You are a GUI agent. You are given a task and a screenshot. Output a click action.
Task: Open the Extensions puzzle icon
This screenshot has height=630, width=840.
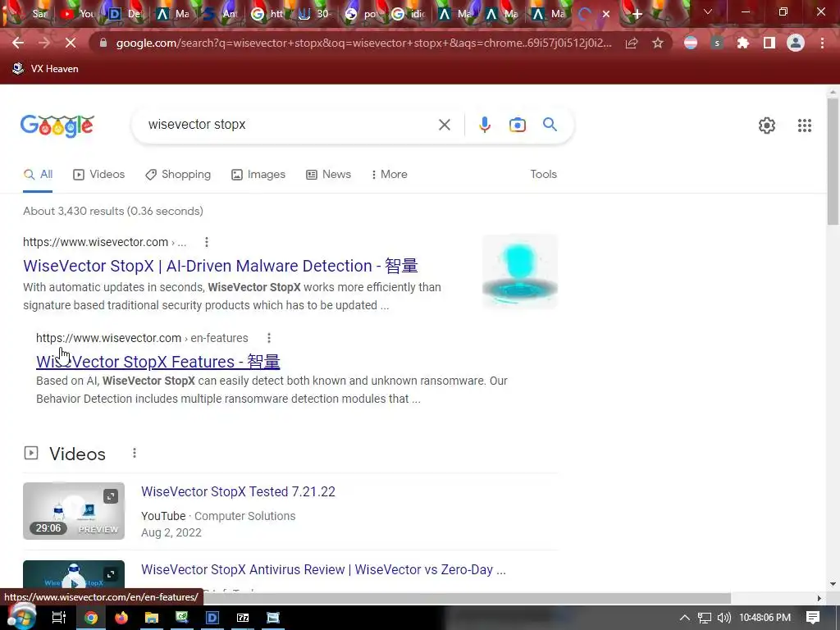coord(743,43)
